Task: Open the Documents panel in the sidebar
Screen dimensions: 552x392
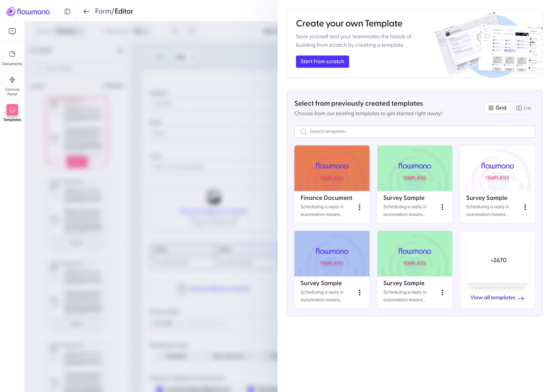Action: (12, 58)
